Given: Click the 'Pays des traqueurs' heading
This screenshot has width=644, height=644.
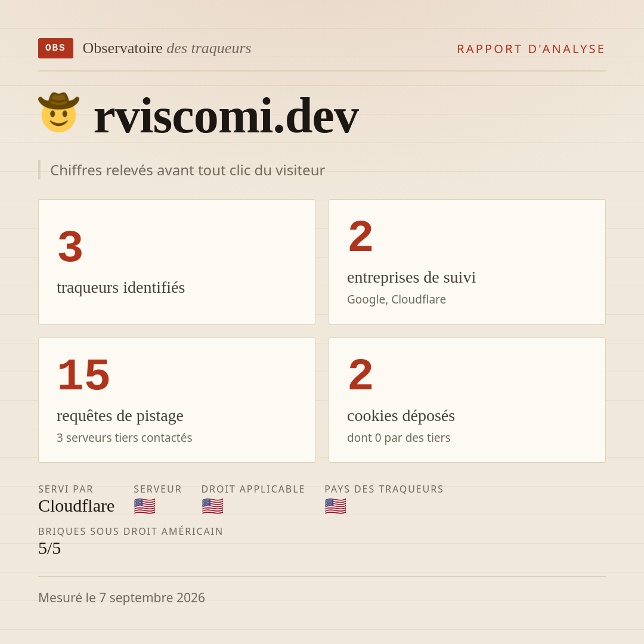Looking at the screenshot, I should point(384,489).
